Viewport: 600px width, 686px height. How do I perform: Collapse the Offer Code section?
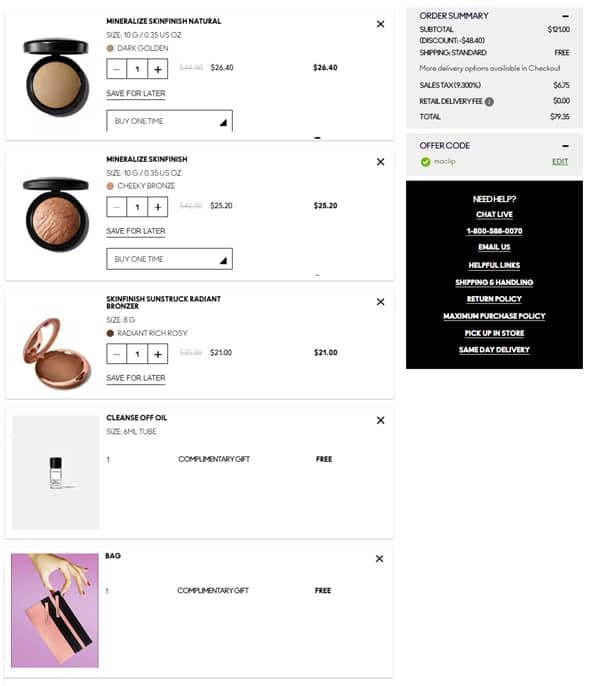pos(565,146)
